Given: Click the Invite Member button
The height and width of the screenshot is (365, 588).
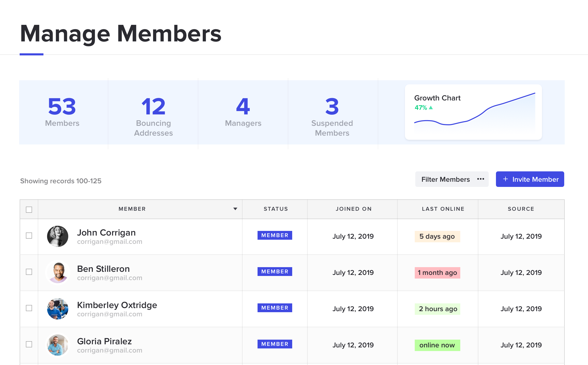Looking at the screenshot, I should (x=530, y=179).
